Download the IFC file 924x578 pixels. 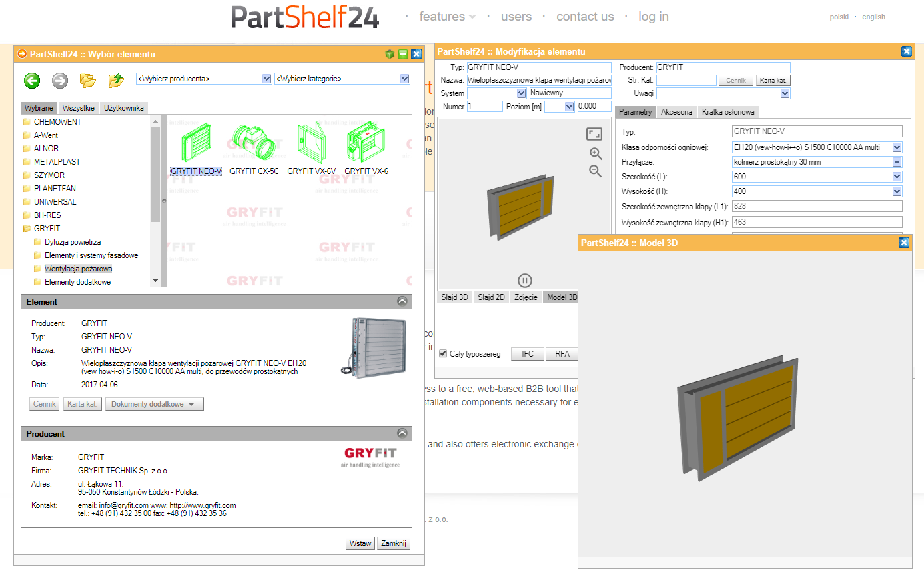(528, 354)
